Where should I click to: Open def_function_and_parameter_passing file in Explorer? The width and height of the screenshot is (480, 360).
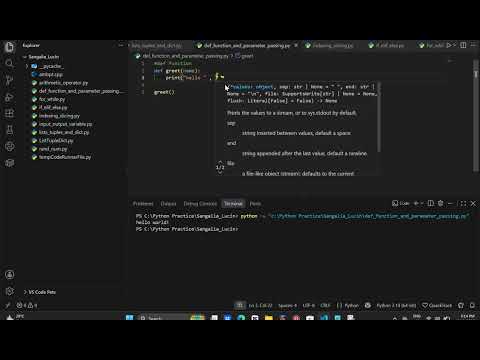coord(77,91)
